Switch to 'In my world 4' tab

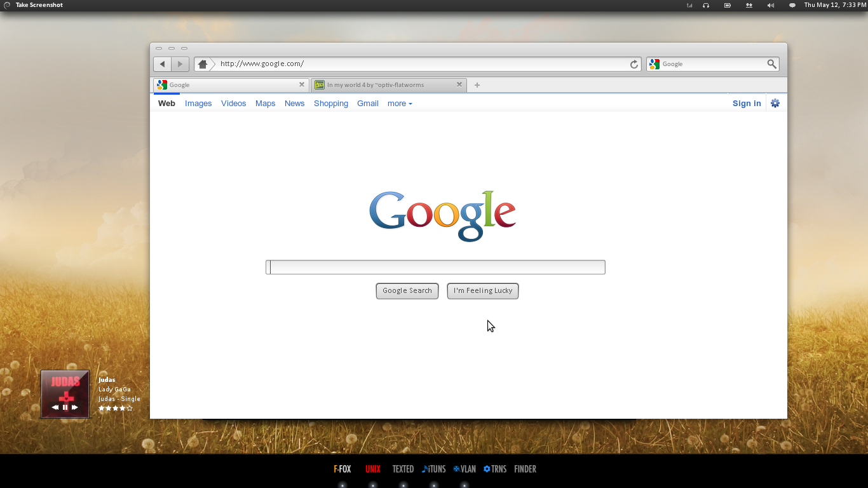389,85
